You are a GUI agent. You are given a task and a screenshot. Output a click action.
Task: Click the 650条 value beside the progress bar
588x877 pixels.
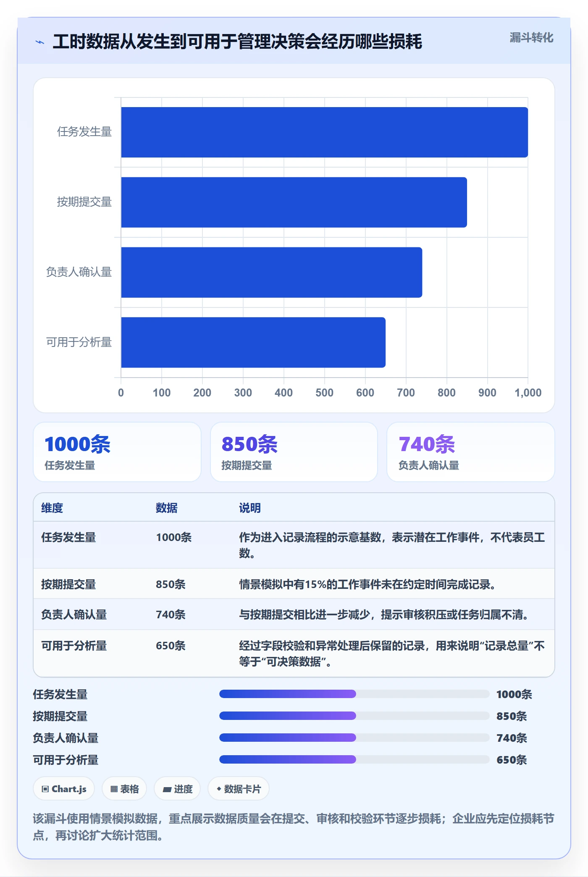512,759
